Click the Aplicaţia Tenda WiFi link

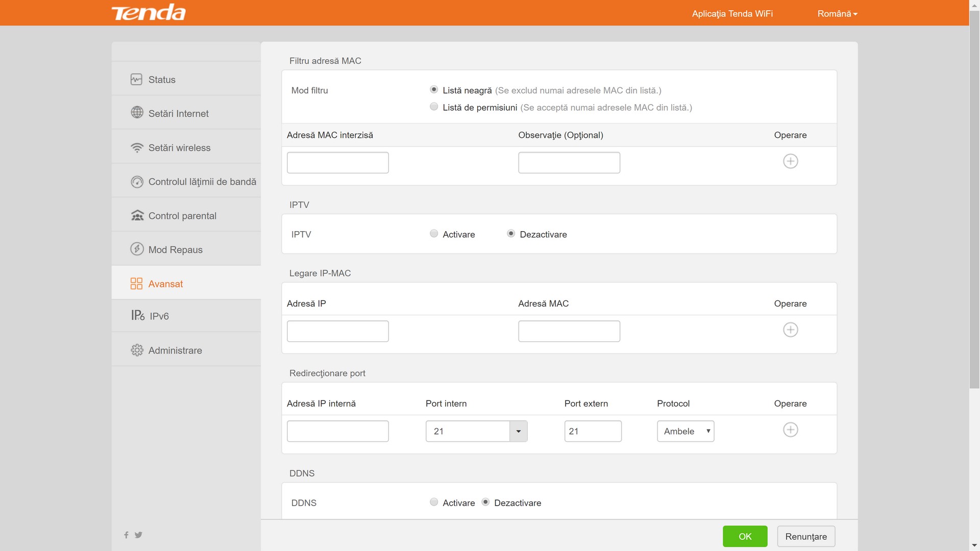pyautogui.click(x=732, y=14)
